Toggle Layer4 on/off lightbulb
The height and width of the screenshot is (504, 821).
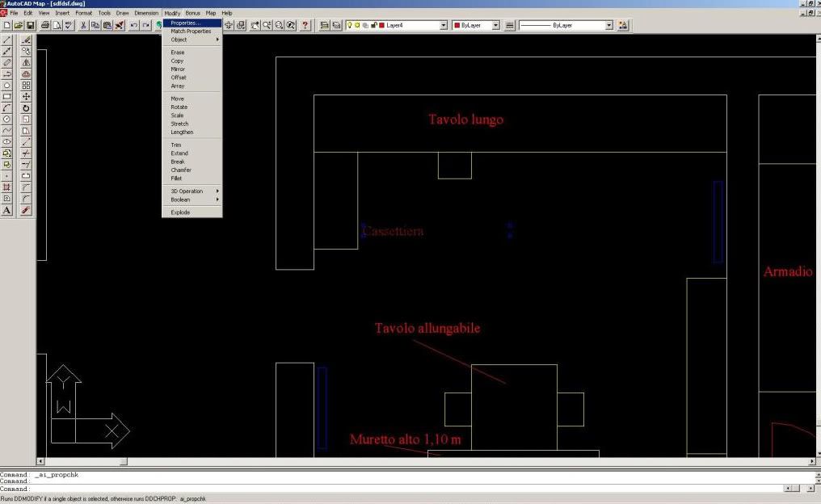pyautogui.click(x=350, y=25)
